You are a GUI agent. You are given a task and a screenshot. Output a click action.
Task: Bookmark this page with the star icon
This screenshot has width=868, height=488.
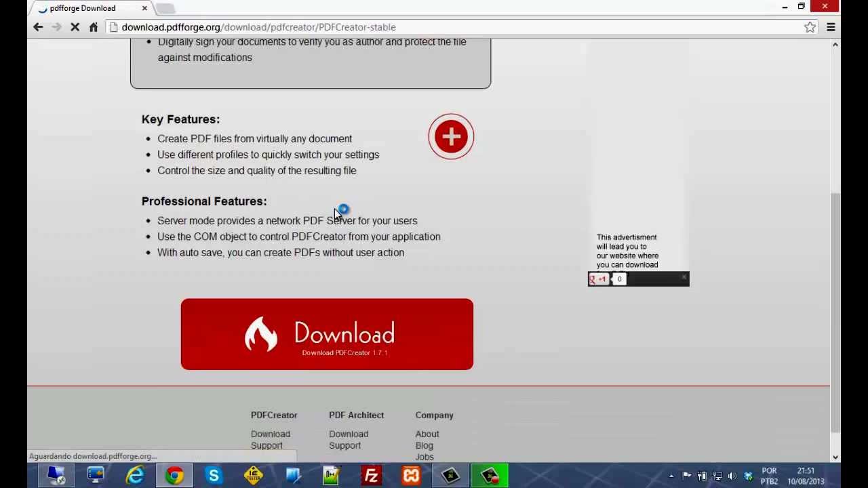[x=810, y=27]
